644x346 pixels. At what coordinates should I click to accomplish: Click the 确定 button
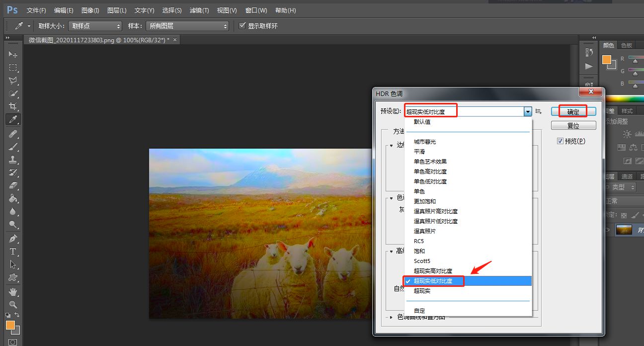[573, 112]
